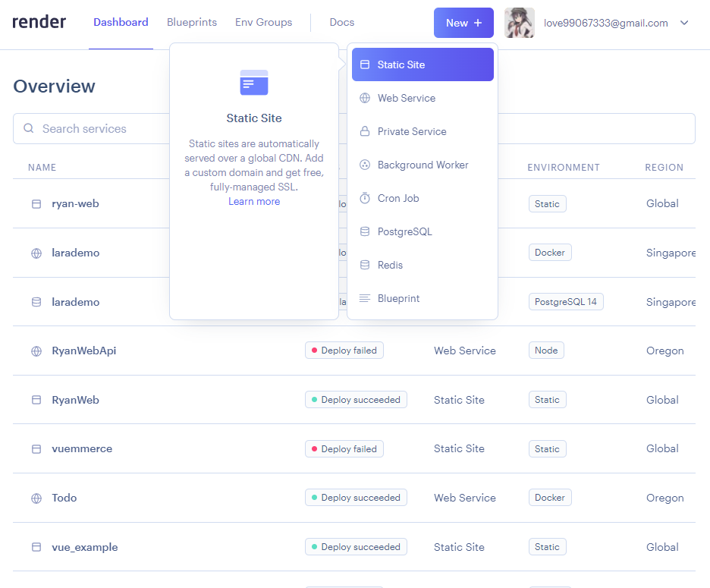Follow the Learn more link
This screenshot has height=588, width=710.
click(x=254, y=202)
